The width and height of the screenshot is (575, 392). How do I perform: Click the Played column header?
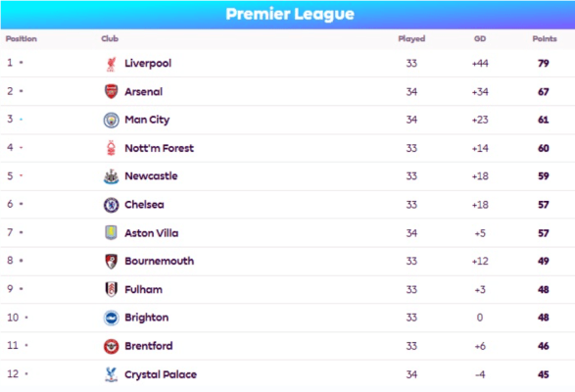[411, 38]
